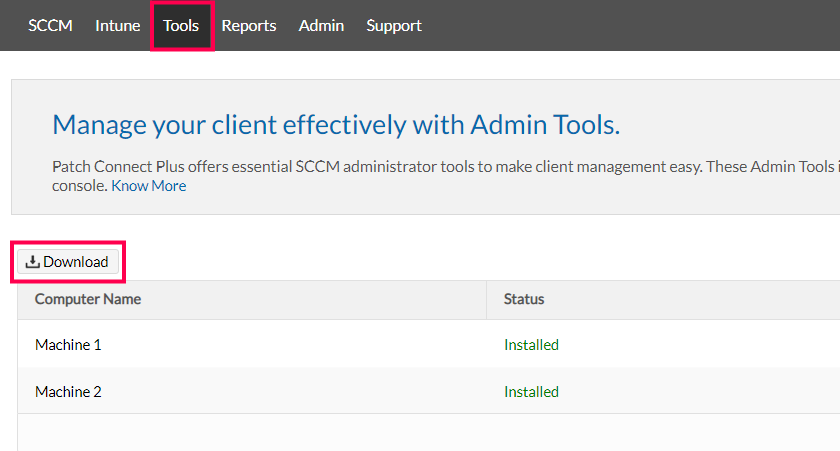Open the Reports menu
This screenshot has height=451, width=840.
coord(249,25)
